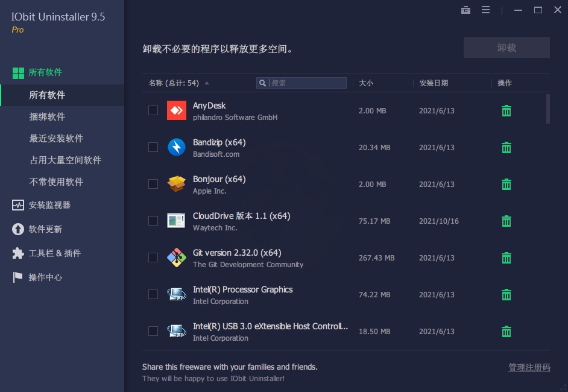Click the 267.43 MB size value
Image resolution: width=568 pixels, height=392 pixels.
376,258
